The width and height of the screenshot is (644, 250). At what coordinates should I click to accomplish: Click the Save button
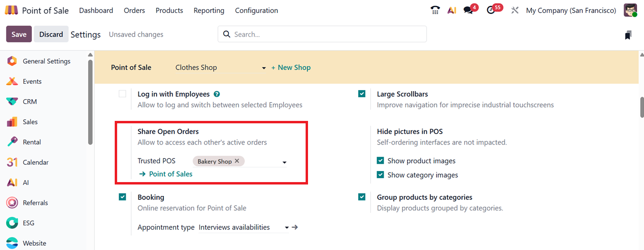coord(19,34)
